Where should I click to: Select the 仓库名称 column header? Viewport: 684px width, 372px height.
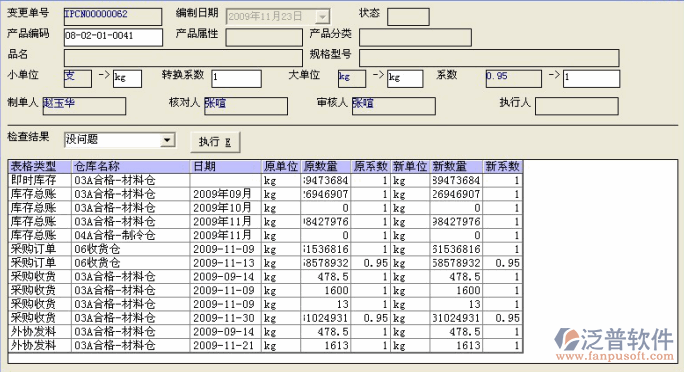coord(131,167)
